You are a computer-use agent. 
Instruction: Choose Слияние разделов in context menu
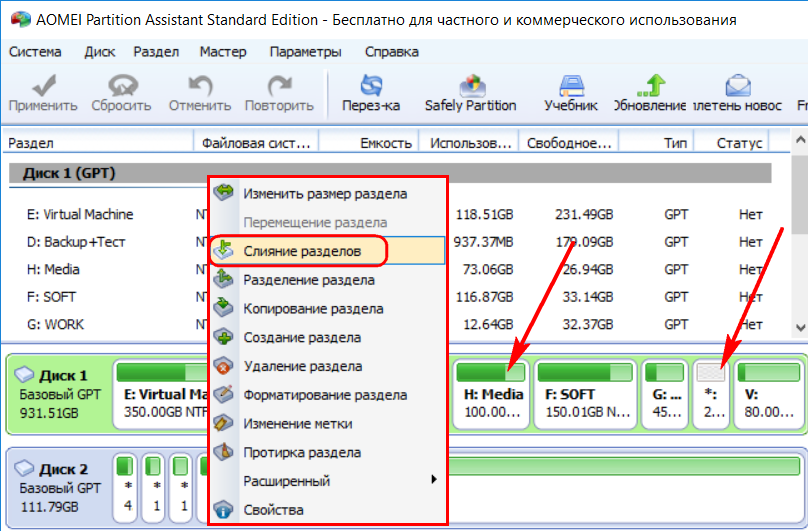301,250
